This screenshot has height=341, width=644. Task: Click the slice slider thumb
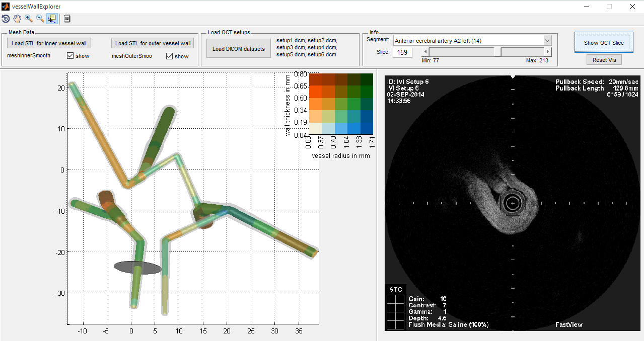[497, 52]
